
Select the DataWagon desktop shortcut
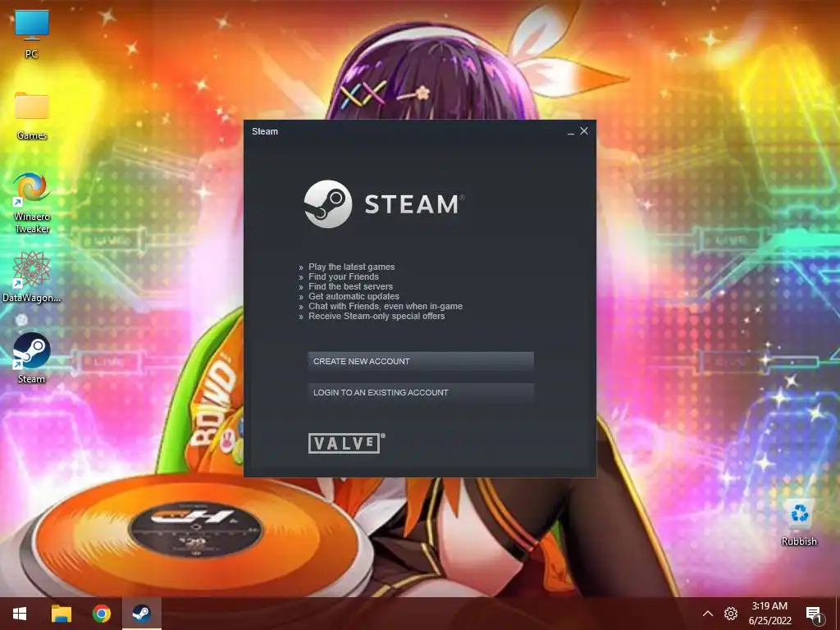click(x=32, y=277)
